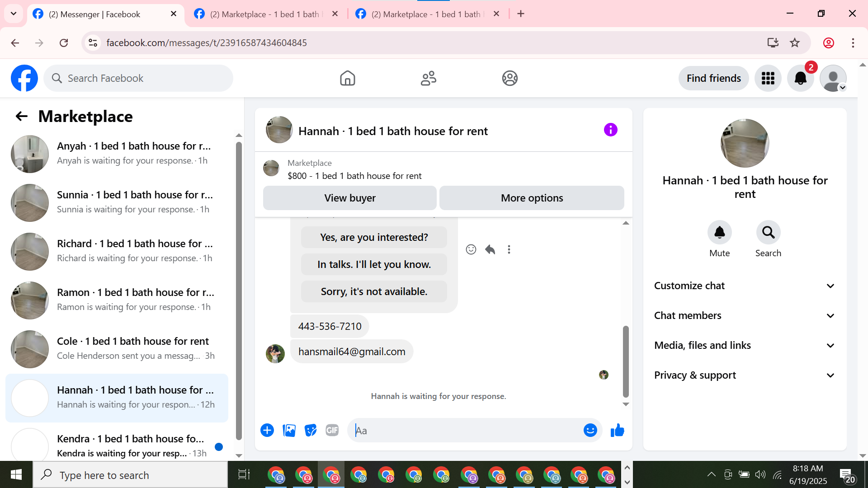The width and height of the screenshot is (868, 488).
Task: Open the account profile menu
Action: click(833, 78)
